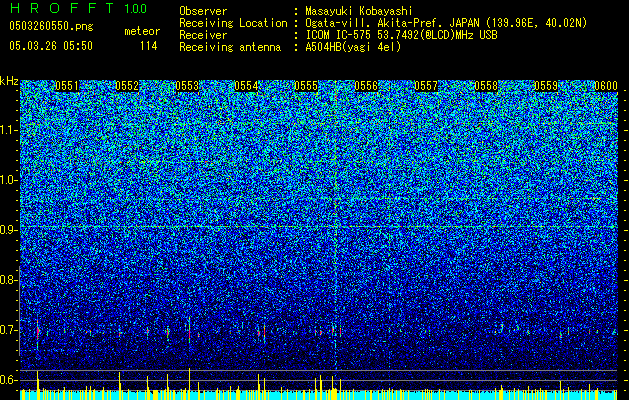Viewport: 629px width, 400px height.
Task: Click the date stamp 05.03.26 05:50
Action: pos(51,46)
